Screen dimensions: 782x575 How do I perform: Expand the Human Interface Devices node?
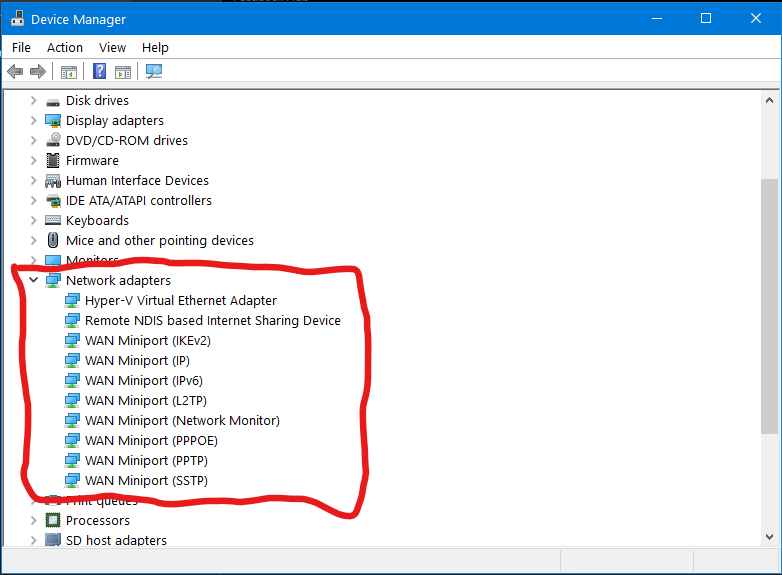click(x=33, y=180)
